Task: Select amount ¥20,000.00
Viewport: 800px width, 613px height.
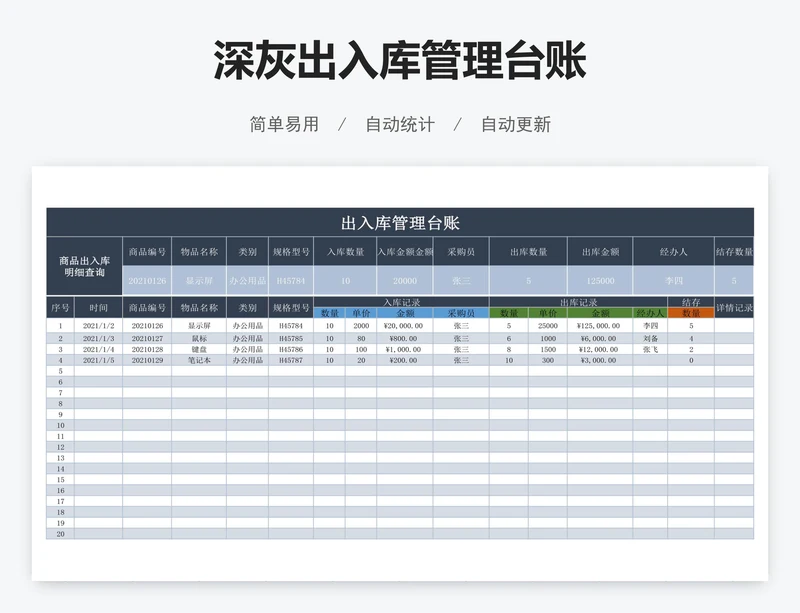Action: point(403,326)
